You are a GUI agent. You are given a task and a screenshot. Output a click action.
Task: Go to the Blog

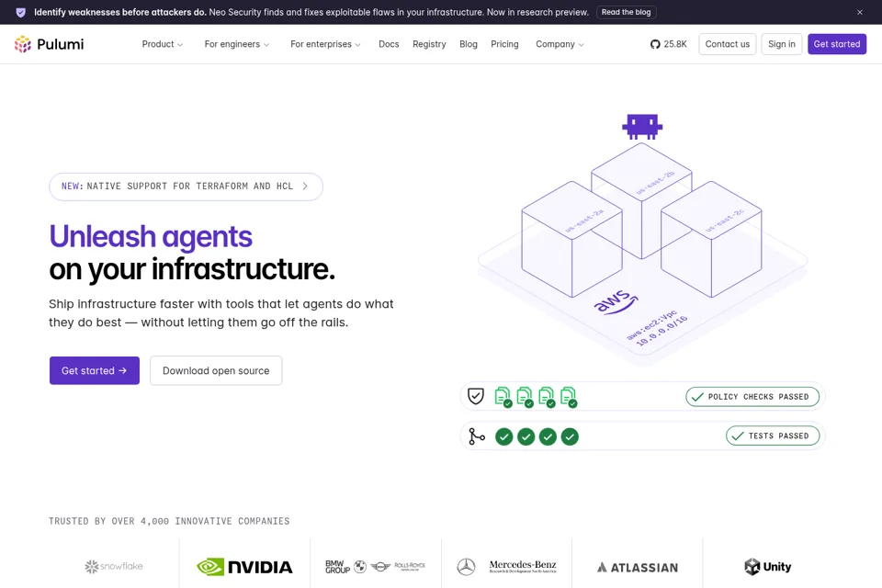tap(468, 44)
